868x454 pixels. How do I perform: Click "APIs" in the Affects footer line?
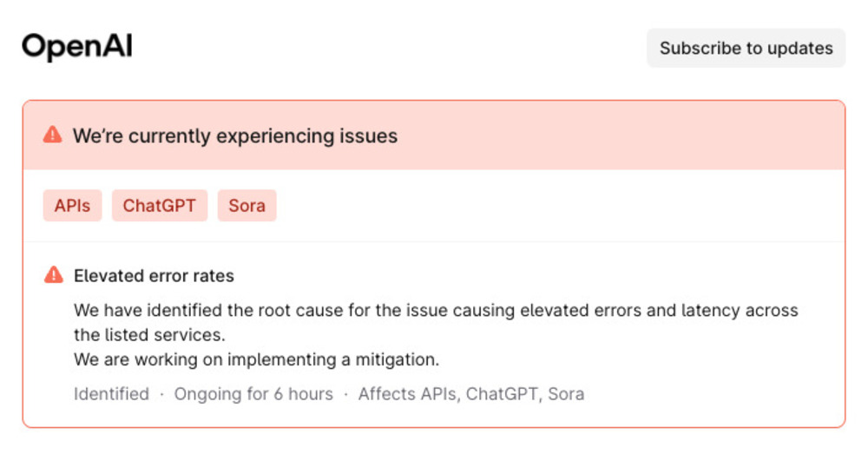437,394
